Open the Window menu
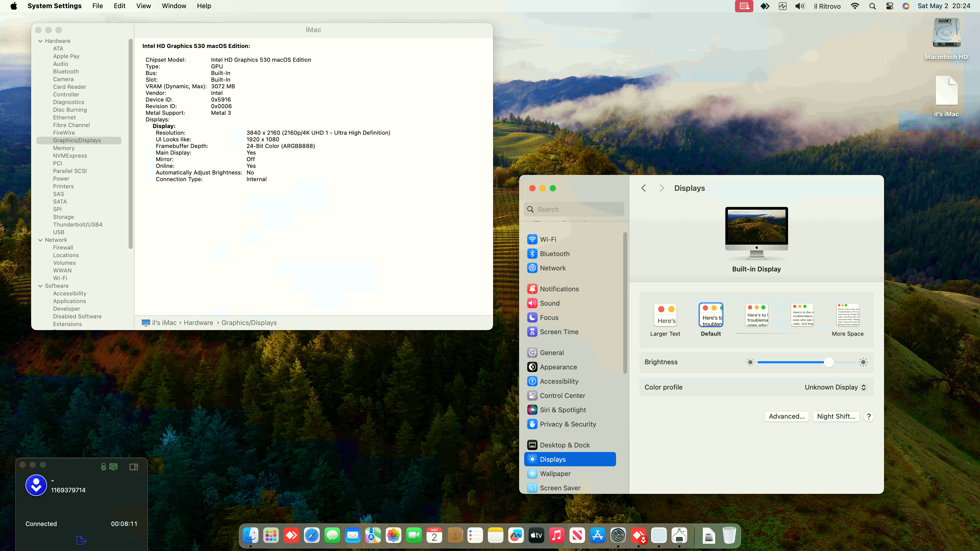The height and width of the screenshot is (551, 980). (174, 6)
